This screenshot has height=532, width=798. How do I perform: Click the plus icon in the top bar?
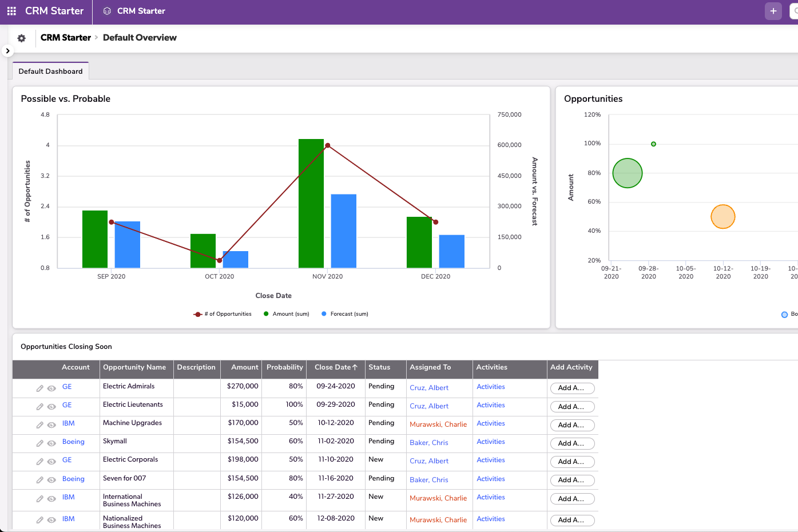point(773,11)
